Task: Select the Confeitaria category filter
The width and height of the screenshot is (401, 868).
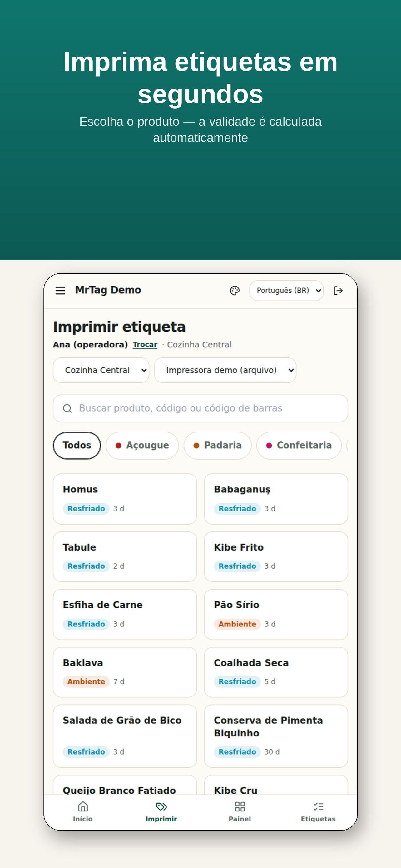Action: (x=299, y=446)
